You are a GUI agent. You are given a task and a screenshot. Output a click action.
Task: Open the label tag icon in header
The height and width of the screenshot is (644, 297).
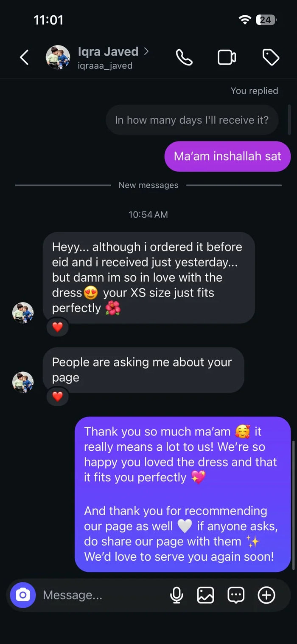[x=271, y=57]
